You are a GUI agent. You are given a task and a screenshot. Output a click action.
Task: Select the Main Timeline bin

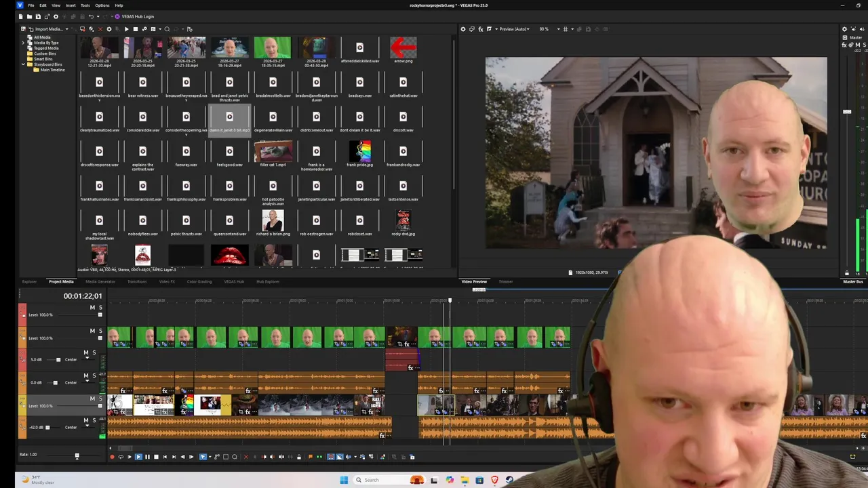coord(53,70)
